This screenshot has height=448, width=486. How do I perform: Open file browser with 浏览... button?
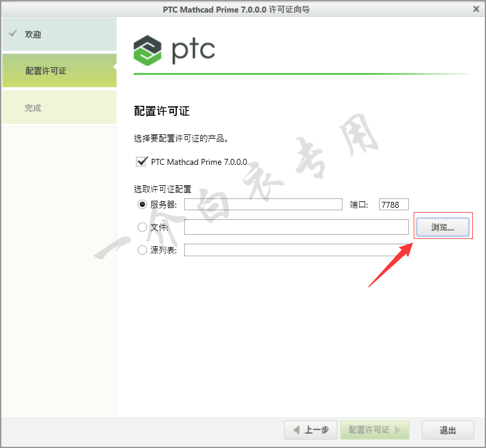tap(442, 227)
